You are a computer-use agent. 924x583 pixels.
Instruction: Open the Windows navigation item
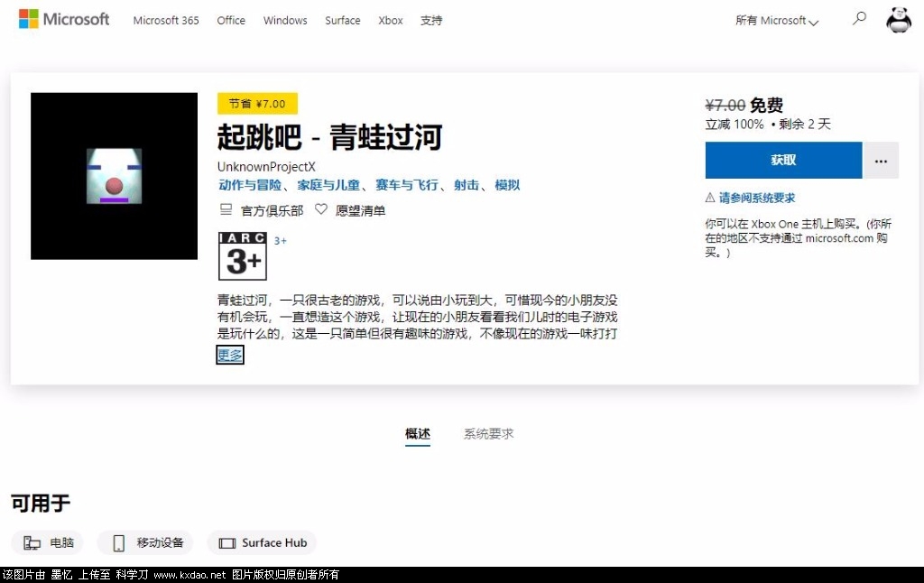[285, 21]
